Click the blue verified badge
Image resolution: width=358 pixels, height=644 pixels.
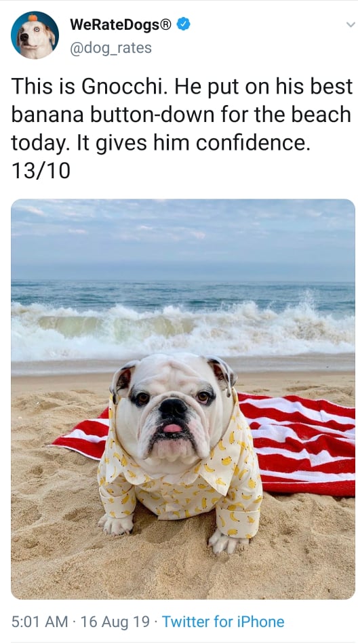point(183,24)
